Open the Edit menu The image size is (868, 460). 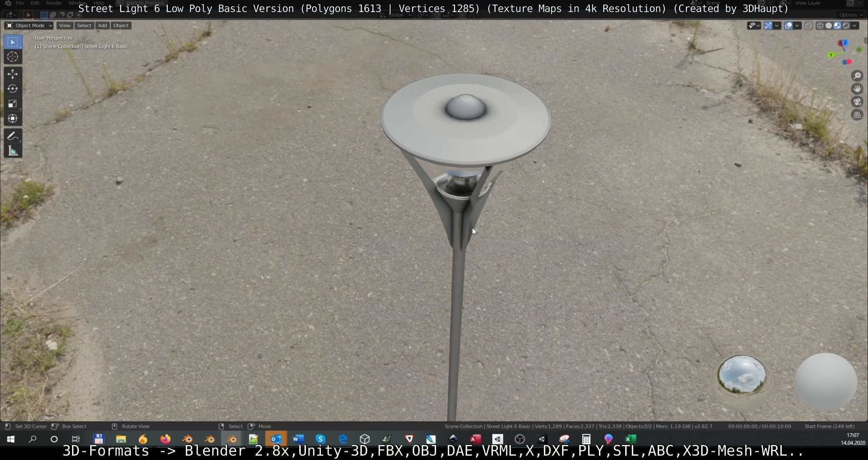point(35,3)
